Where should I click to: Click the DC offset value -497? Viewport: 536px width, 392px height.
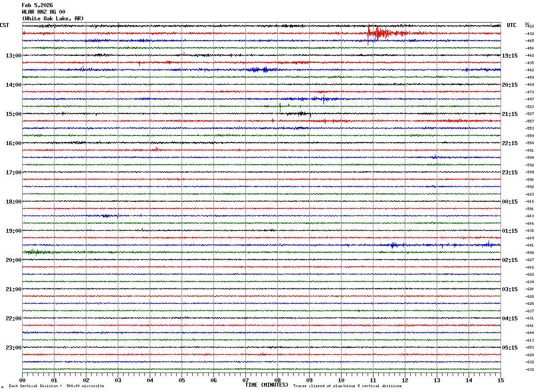pos(529,100)
